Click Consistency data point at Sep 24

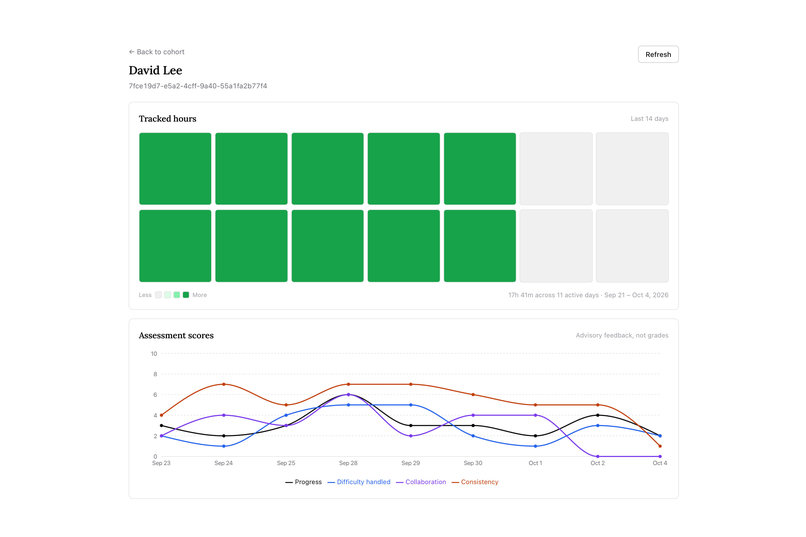pyautogui.click(x=224, y=384)
